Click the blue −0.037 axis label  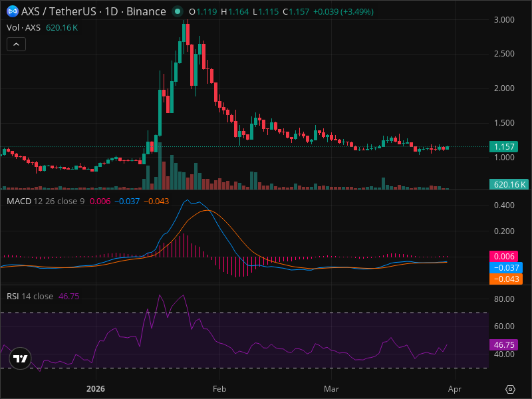[x=506, y=268]
